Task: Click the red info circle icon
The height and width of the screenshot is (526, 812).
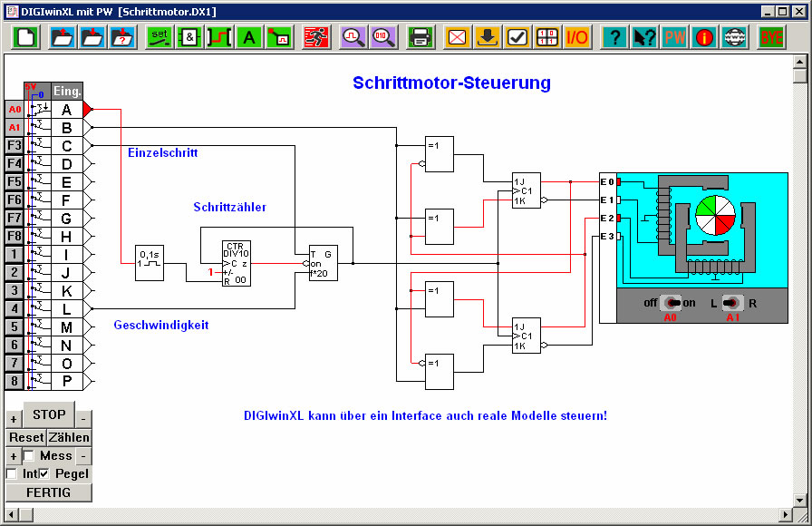Action: click(703, 37)
